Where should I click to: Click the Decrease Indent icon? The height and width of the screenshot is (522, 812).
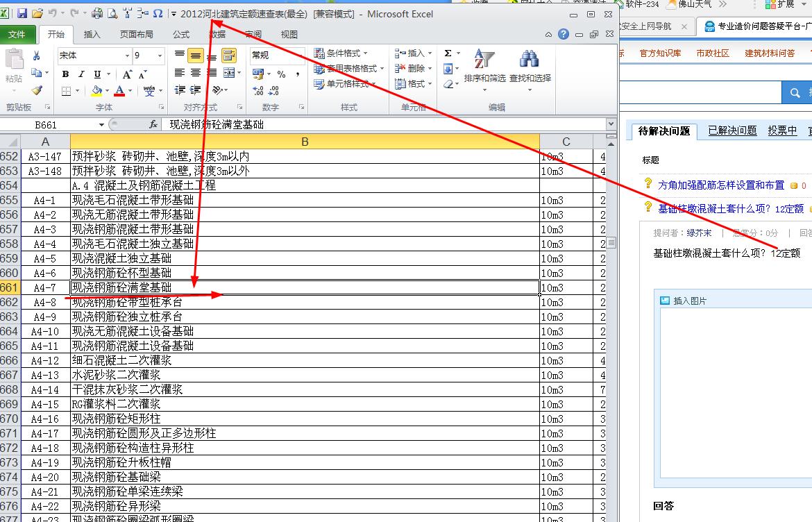[x=180, y=90]
